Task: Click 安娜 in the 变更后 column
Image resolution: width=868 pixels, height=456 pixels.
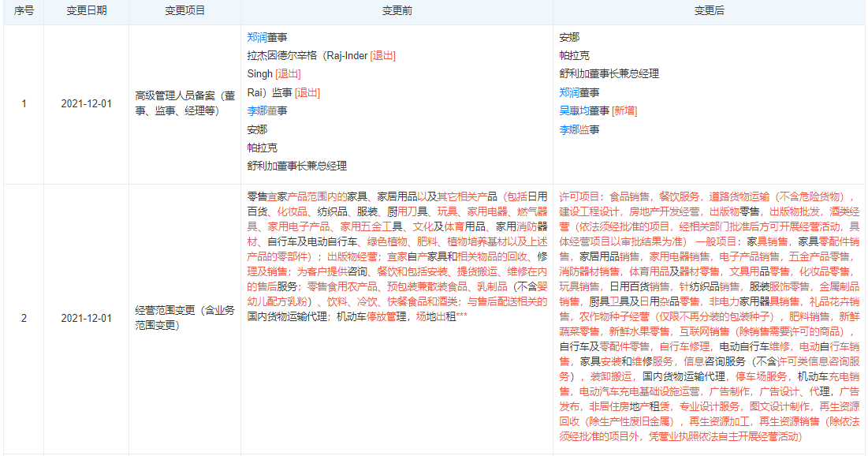Action: click(569, 37)
